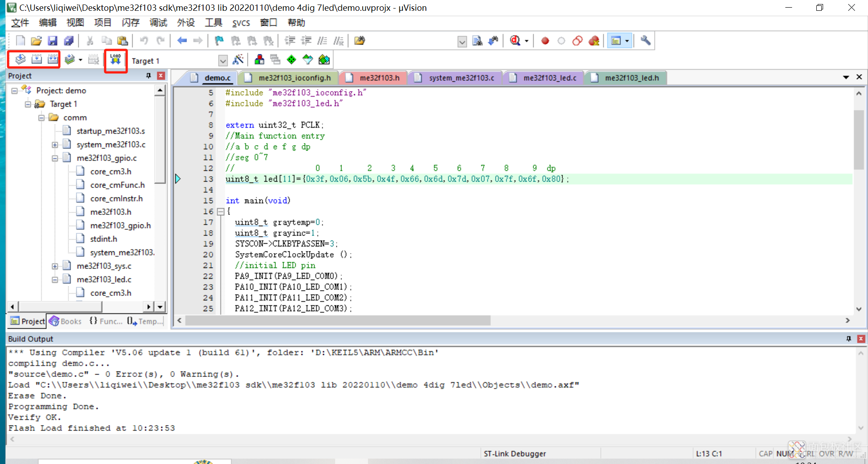Open Manage Run-Time Environment green diamond
Image resolution: width=868 pixels, height=464 pixels.
[292, 59]
